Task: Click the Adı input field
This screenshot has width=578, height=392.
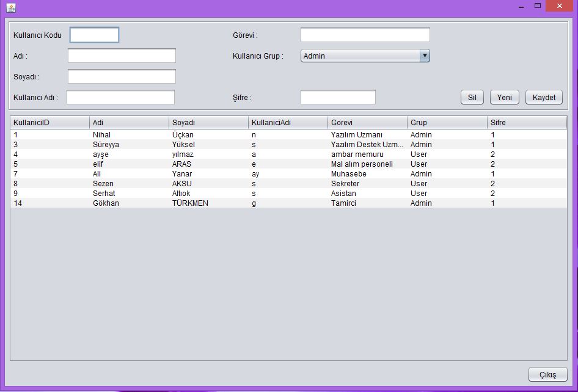Action: coord(122,56)
